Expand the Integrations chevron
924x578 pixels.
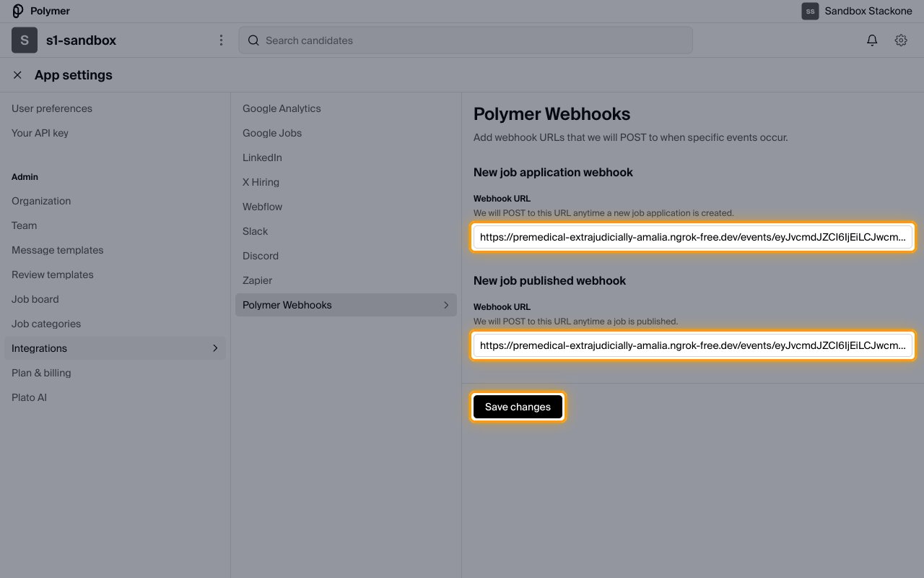(x=214, y=348)
